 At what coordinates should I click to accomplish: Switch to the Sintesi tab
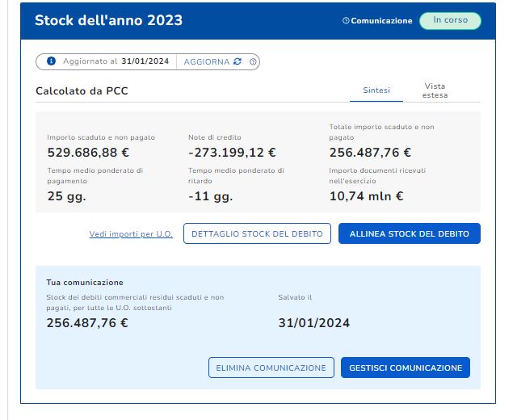point(376,90)
